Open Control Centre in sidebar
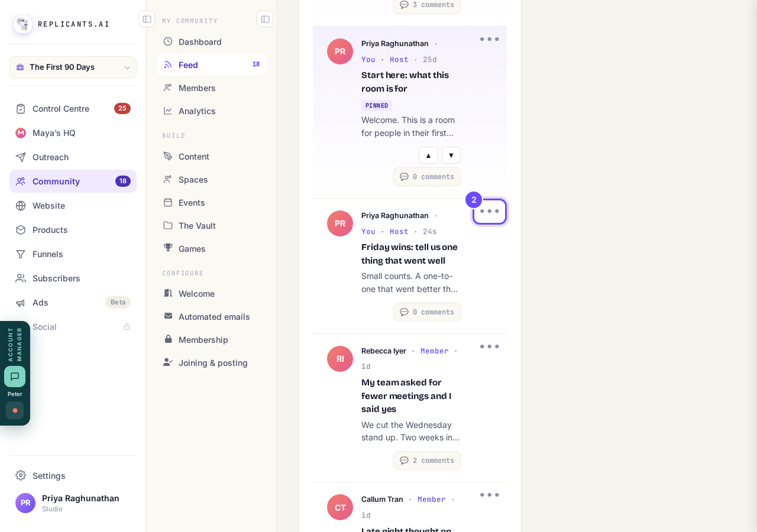 (x=73, y=109)
